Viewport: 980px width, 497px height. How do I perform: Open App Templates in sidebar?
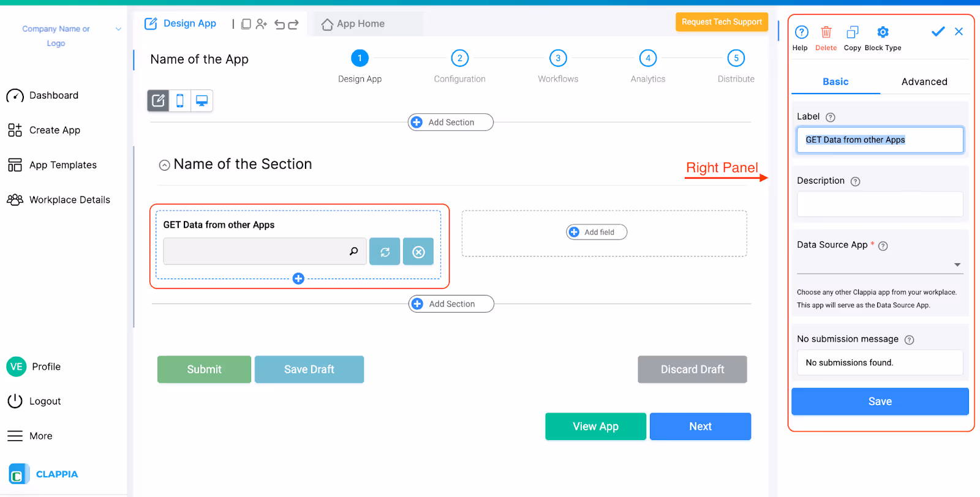52,165
